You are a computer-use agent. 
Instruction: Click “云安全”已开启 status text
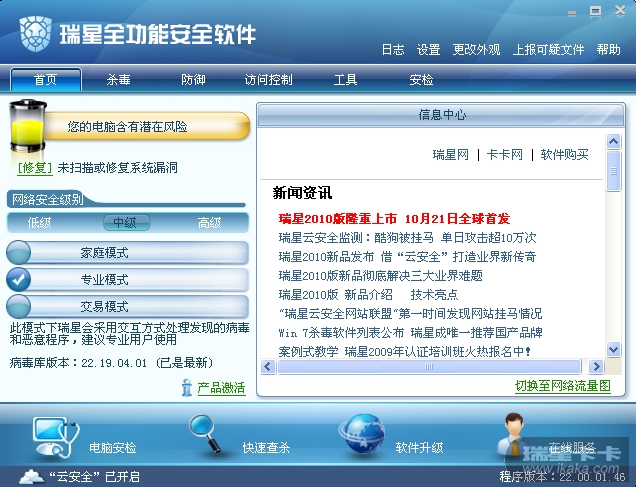(x=94, y=476)
